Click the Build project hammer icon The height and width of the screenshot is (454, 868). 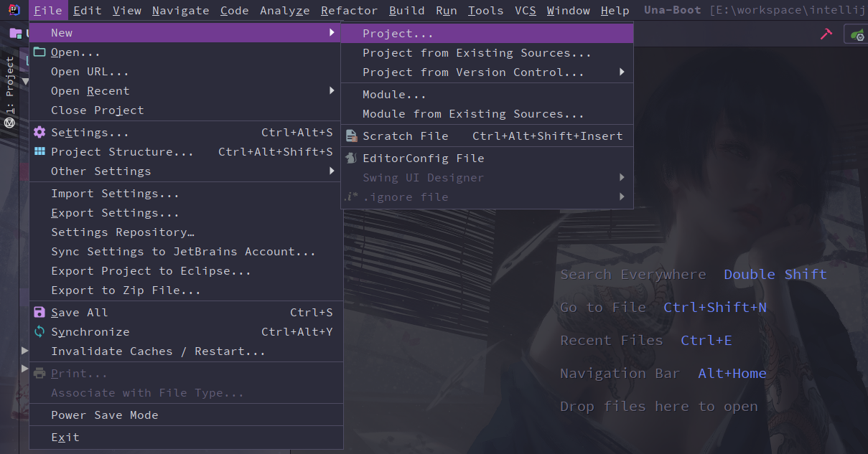point(825,34)
